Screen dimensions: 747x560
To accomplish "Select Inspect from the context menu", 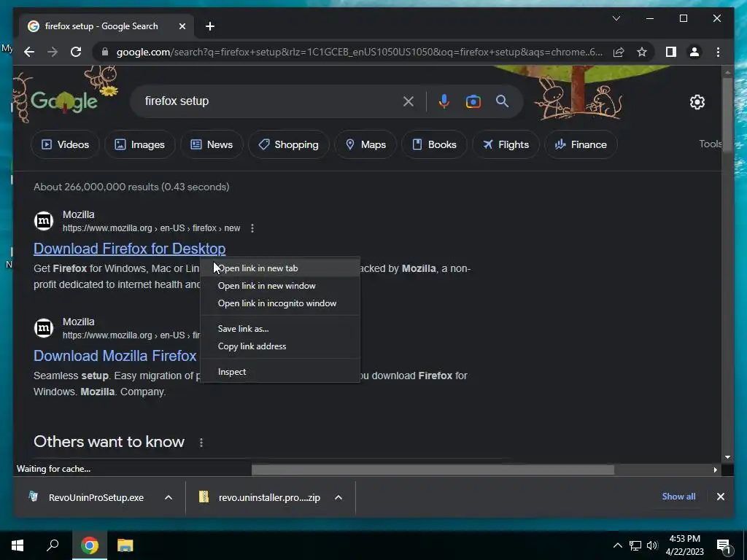I will [x=280, y=372].
